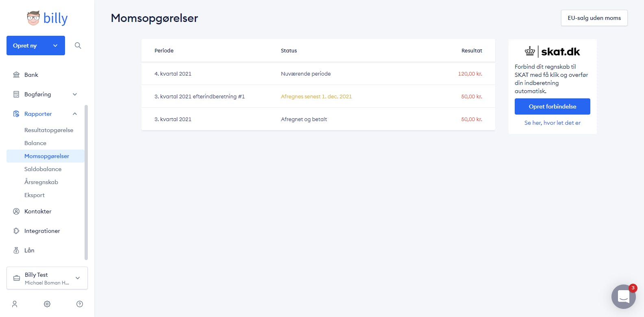Open Årsregnskab page
The height and width of the screenshot is (317, 644).
pos(41,182)
